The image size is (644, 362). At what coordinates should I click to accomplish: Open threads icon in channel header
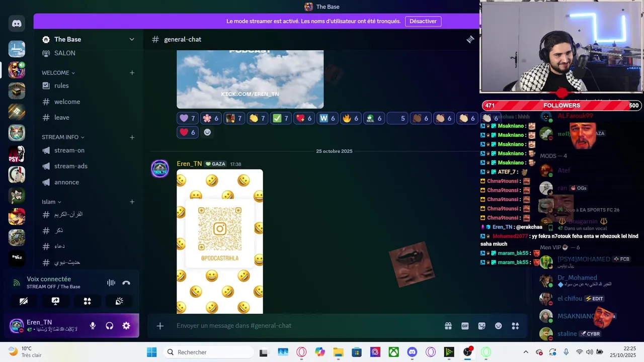(470, 39)
